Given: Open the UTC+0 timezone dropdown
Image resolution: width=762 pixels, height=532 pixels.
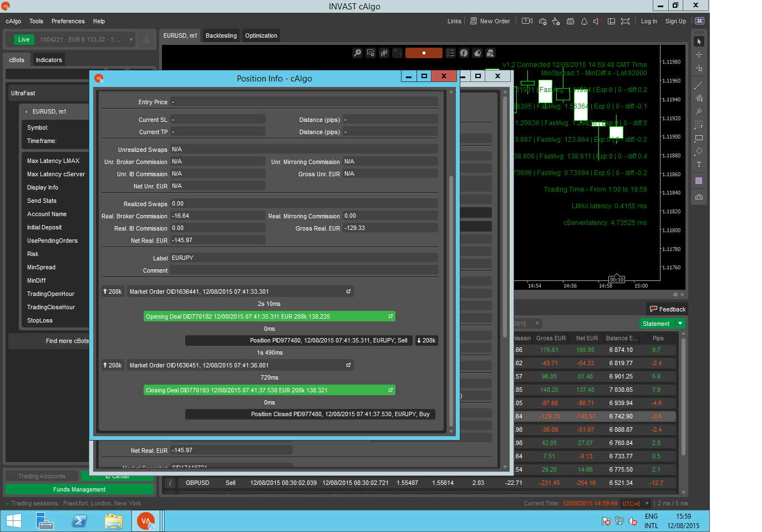Looking at the screenshot, I should (x=636, y=504).
